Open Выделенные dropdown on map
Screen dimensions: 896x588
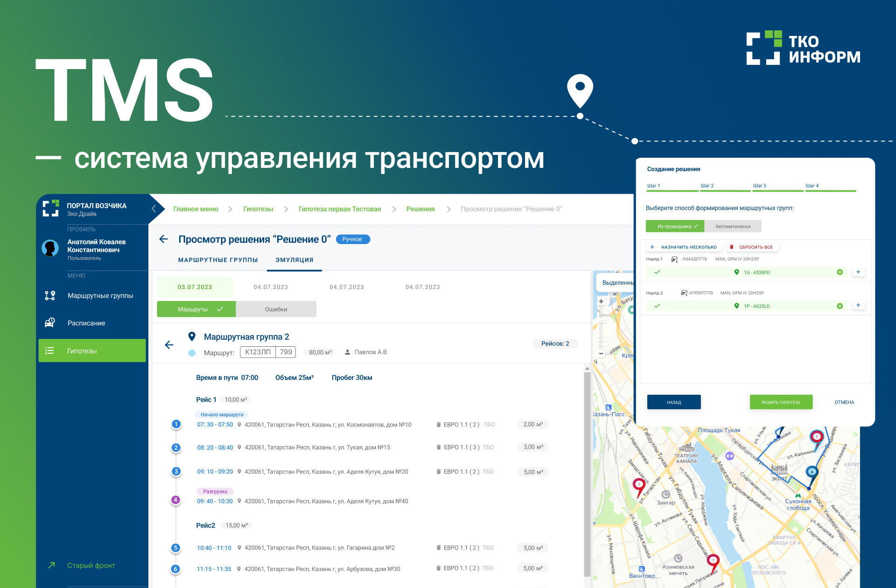click(x=616, y=283)
